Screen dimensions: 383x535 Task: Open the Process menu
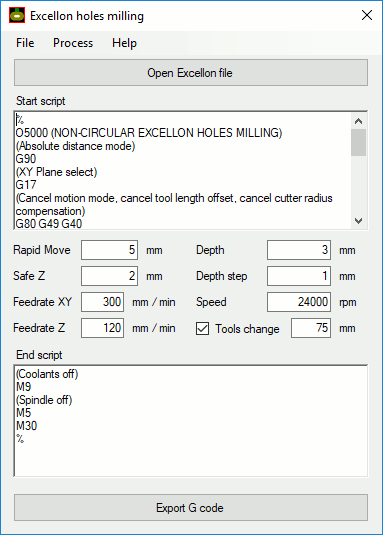tap(73, 43)
